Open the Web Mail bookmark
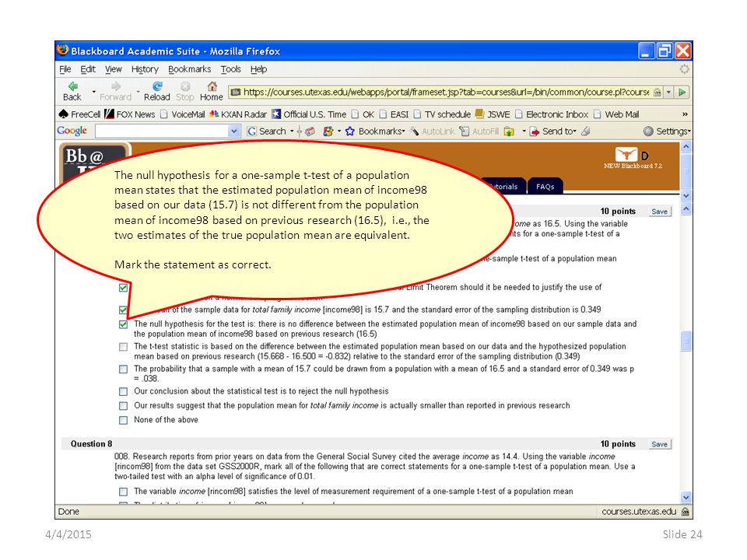This screenshot has width=747, height=560. [616, 114]
